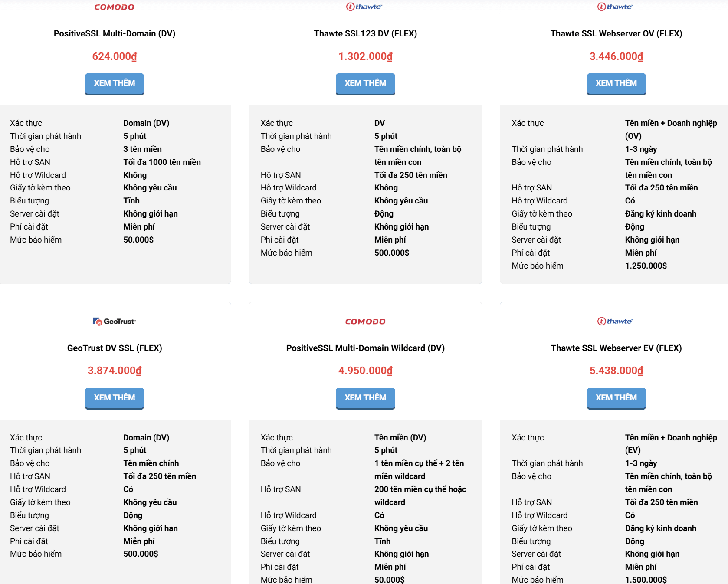Select the Thawte SSL123 DV (FLEX) title

click(x=365, y=33)
